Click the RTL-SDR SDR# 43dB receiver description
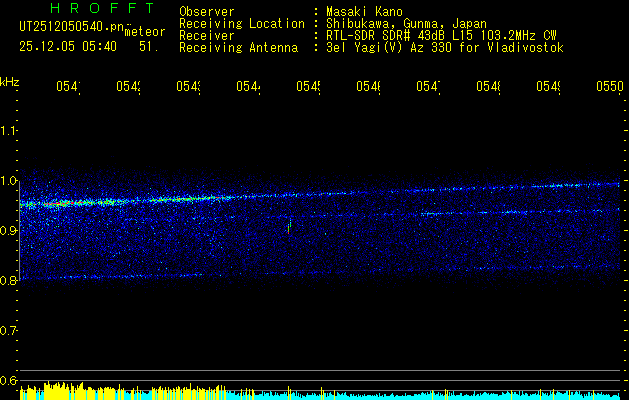Image resolution: width=629 pixels, height=400 pixels. [441, 36]
